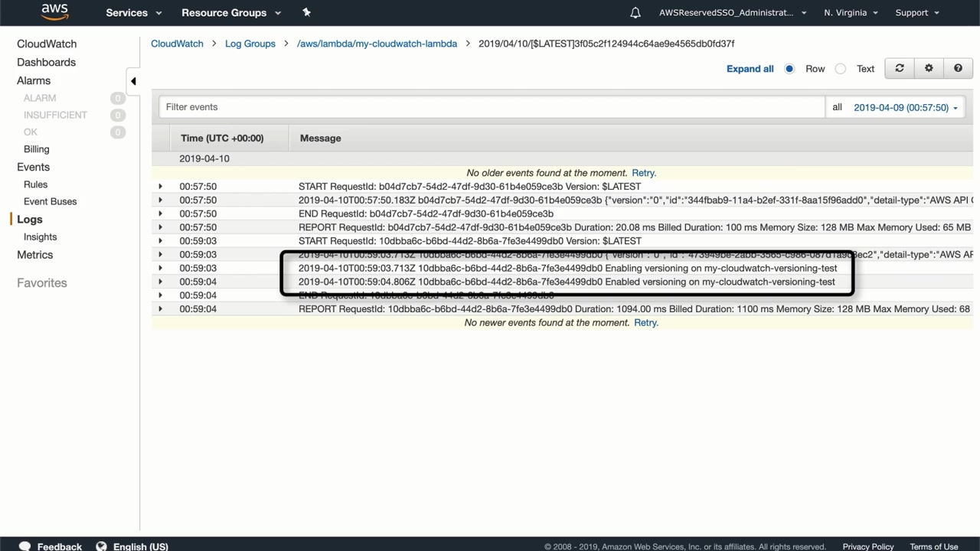Click into the Filter events field
This screenshot has width=980, height=551.
(x=492, y=107)
